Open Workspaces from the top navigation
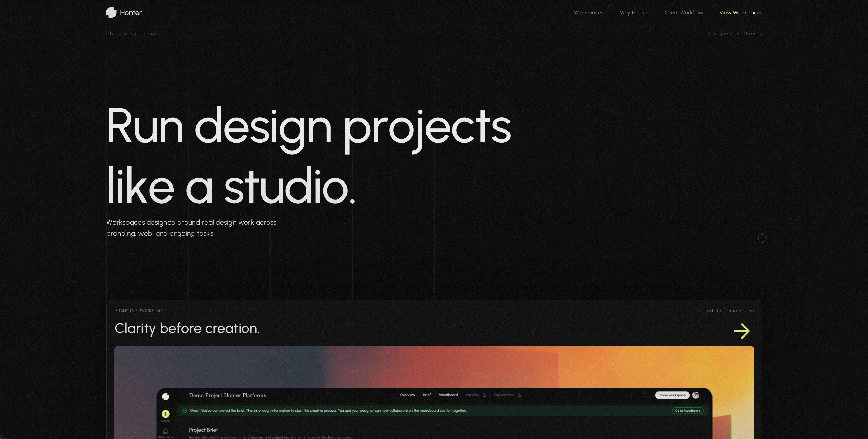 (588, 13)
